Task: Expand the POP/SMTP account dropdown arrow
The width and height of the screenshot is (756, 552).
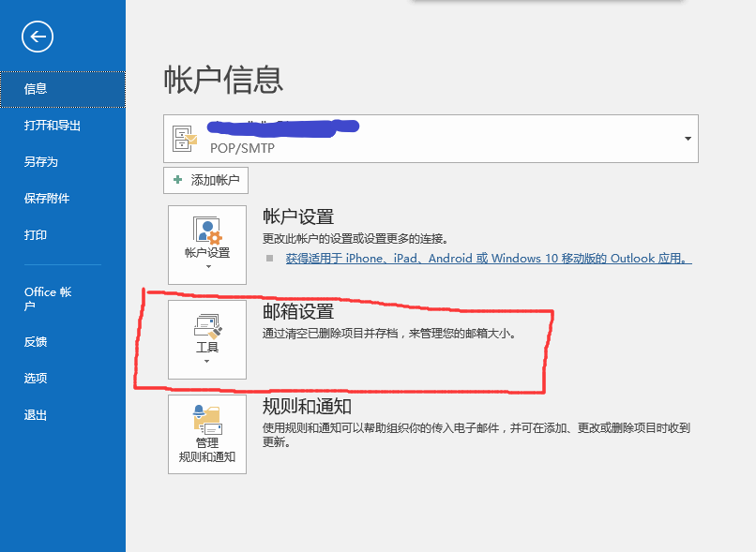Action: [688, 139]
